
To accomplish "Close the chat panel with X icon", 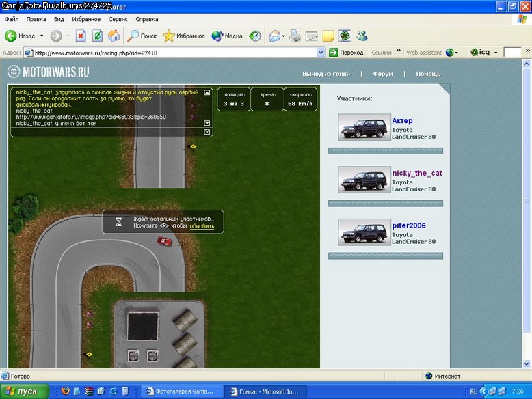I will 207,132.
